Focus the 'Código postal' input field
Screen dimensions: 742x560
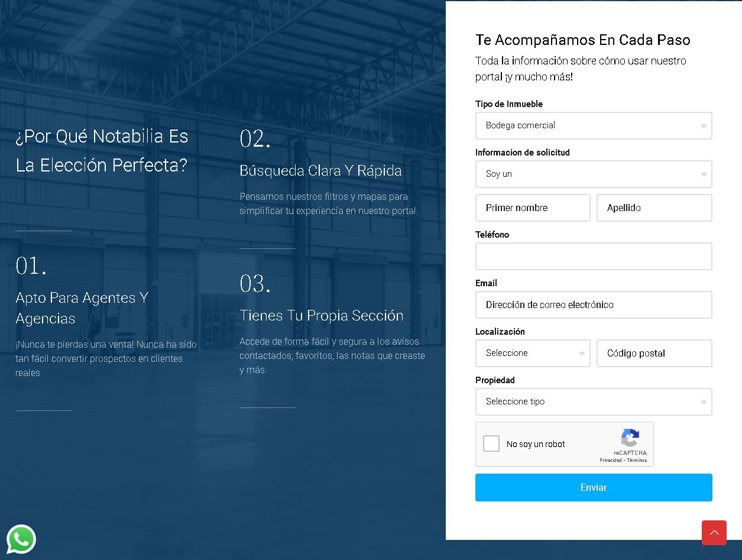click(654, 353)
